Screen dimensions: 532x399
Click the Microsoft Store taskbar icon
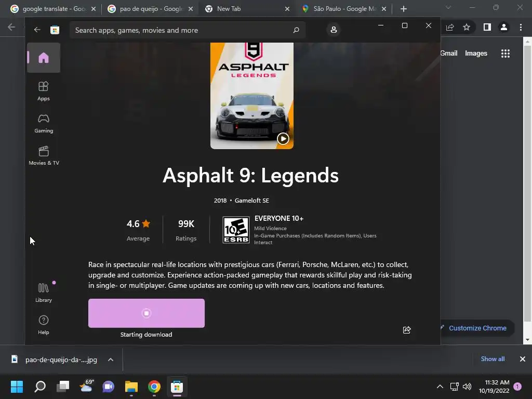coord(177,387)
